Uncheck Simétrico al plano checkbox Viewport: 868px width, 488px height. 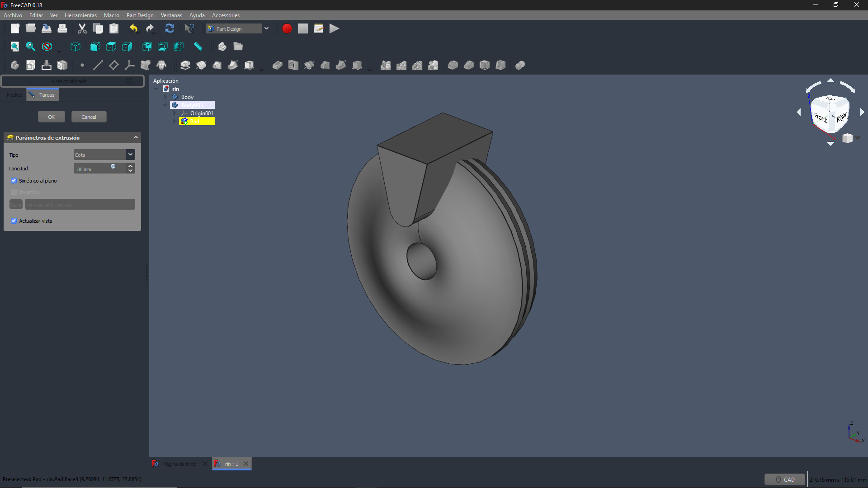[x=14, y=181]
